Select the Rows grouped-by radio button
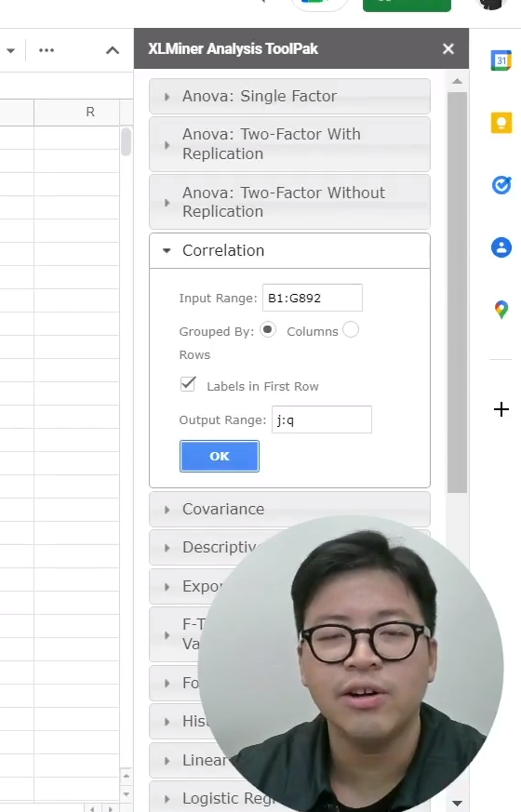The height and width of the screenshot is (812, 521). 351,330
